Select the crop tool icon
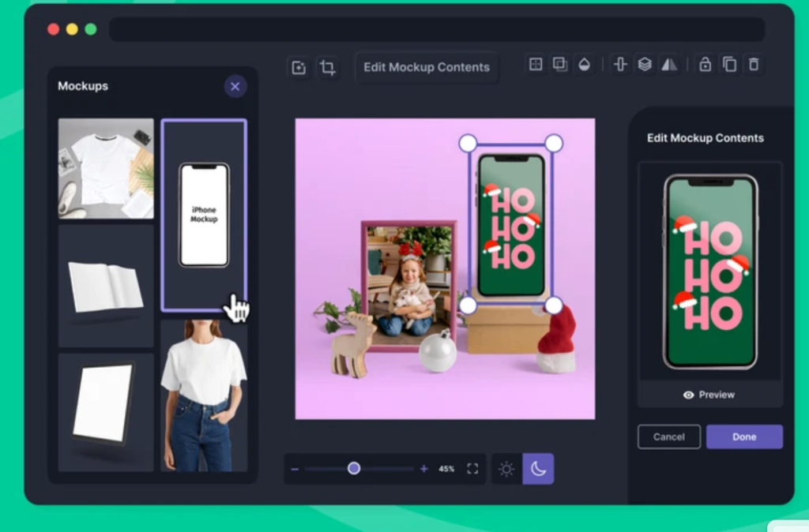 point(327,68)
